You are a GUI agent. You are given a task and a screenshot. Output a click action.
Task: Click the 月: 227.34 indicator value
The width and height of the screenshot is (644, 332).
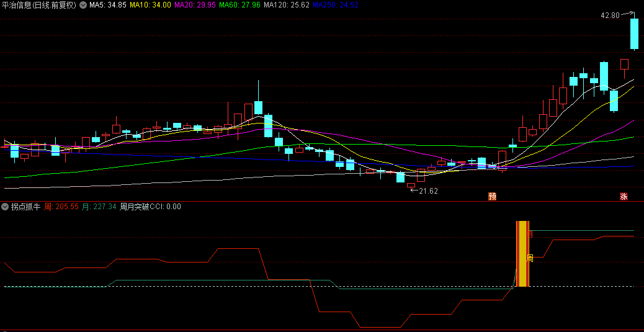tap(99, 207)
